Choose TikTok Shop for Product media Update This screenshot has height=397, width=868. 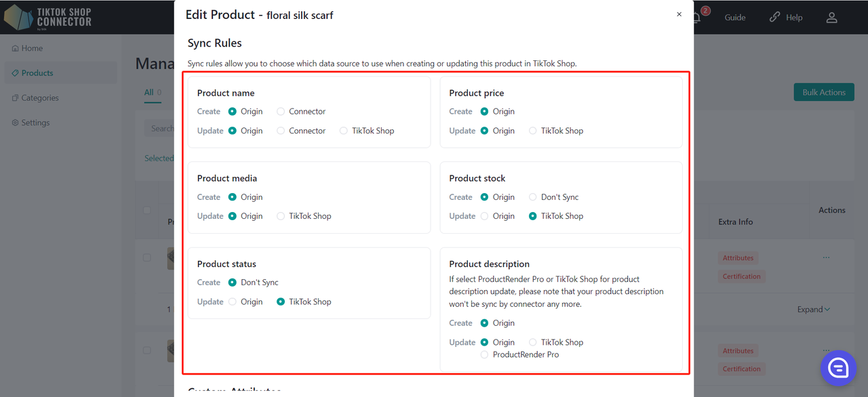(281, 216)
